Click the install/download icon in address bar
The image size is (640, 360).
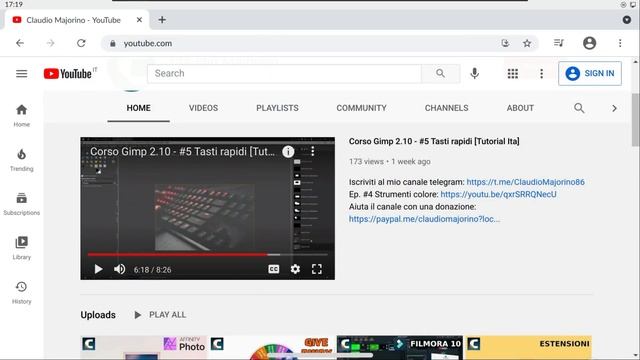(x=505, y=43)
